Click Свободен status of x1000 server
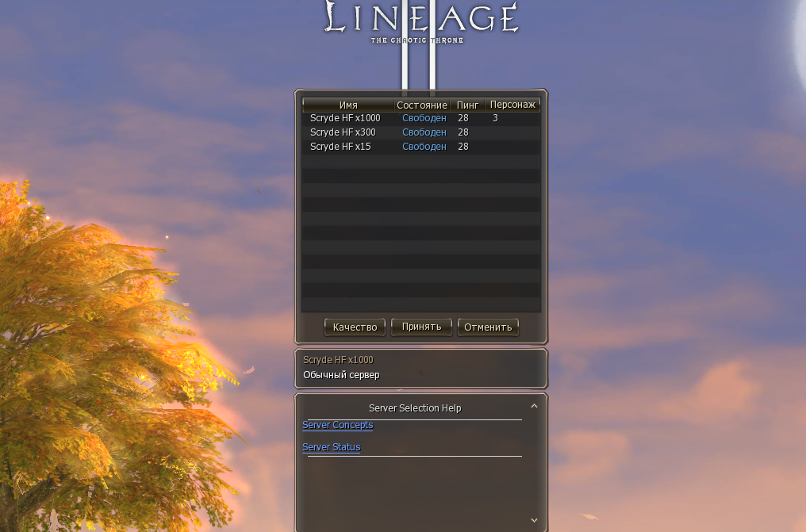Screen dimensions: 806x532 click(424, 118)
